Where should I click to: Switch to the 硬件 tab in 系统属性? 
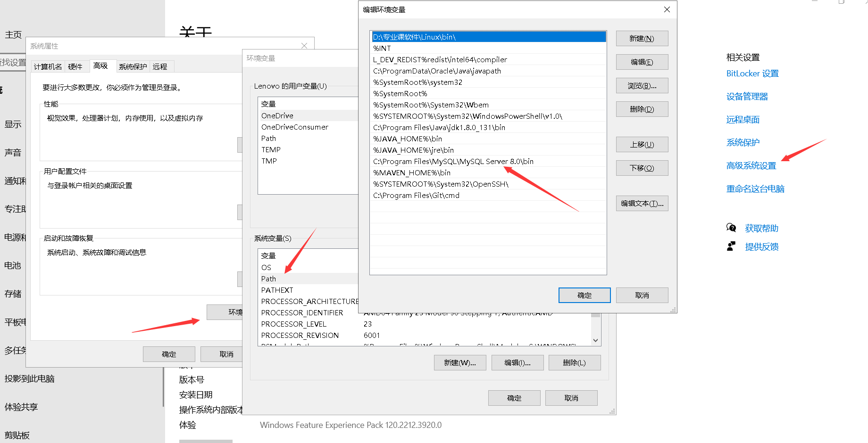point(75,66)
